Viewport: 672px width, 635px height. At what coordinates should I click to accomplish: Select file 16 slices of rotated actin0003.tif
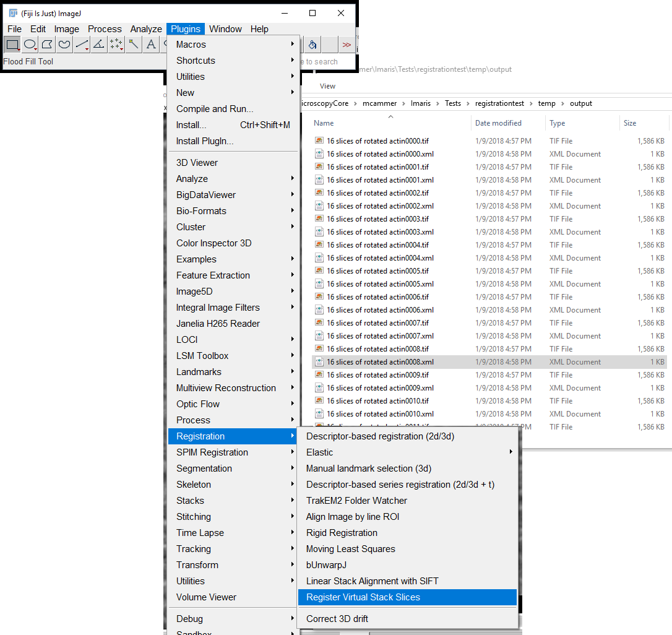point(377,219)
